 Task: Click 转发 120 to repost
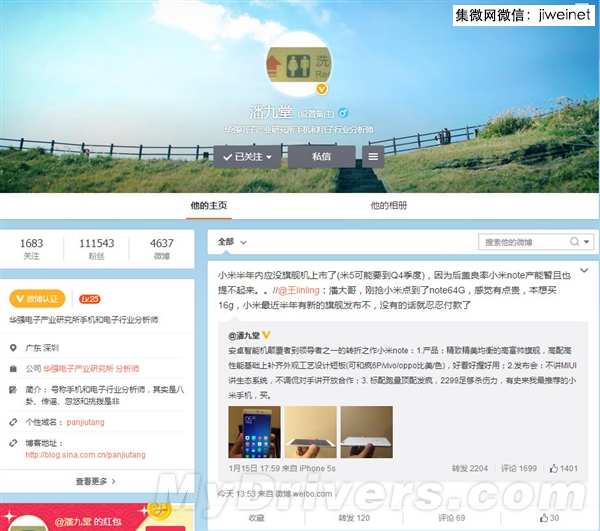pyautogui.click(x=354, y=518)
